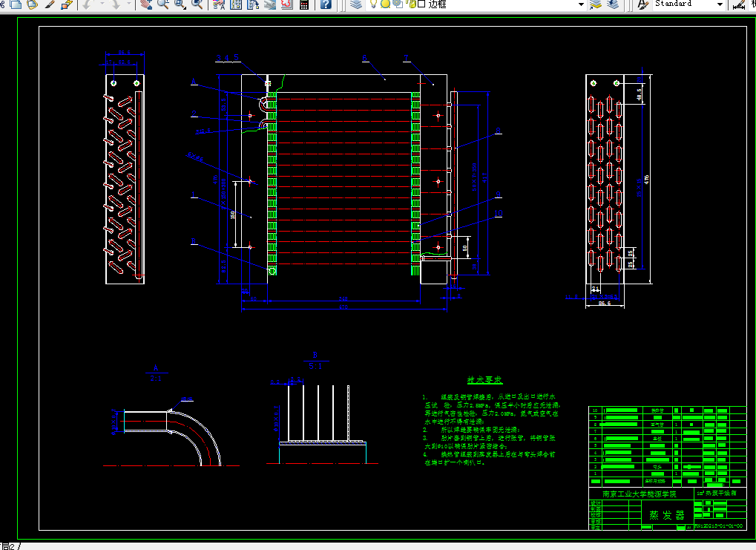Select the detail view label B 5:1
Viewport: 756px width, 550px height.
coord(315,361)
